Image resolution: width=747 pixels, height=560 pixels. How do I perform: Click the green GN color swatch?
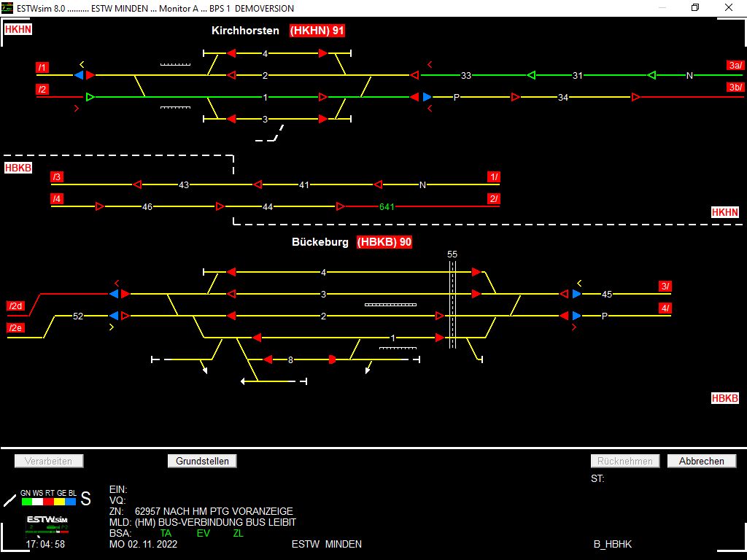[26, 502]
